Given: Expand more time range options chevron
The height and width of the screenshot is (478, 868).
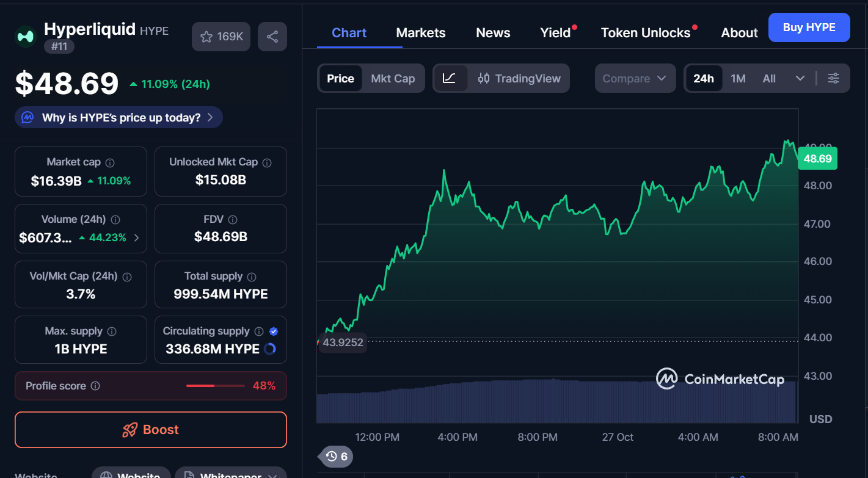Looking at the screenshot, I should tap(800, 78).
